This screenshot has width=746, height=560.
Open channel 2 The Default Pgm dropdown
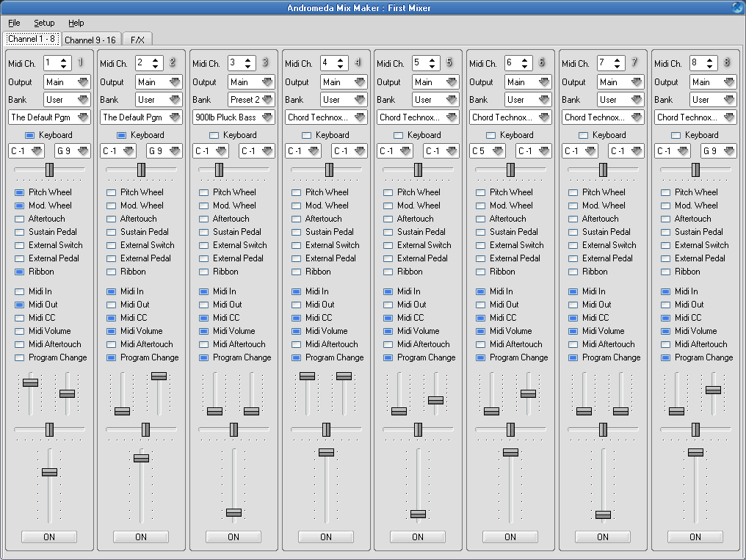point(141,117)
